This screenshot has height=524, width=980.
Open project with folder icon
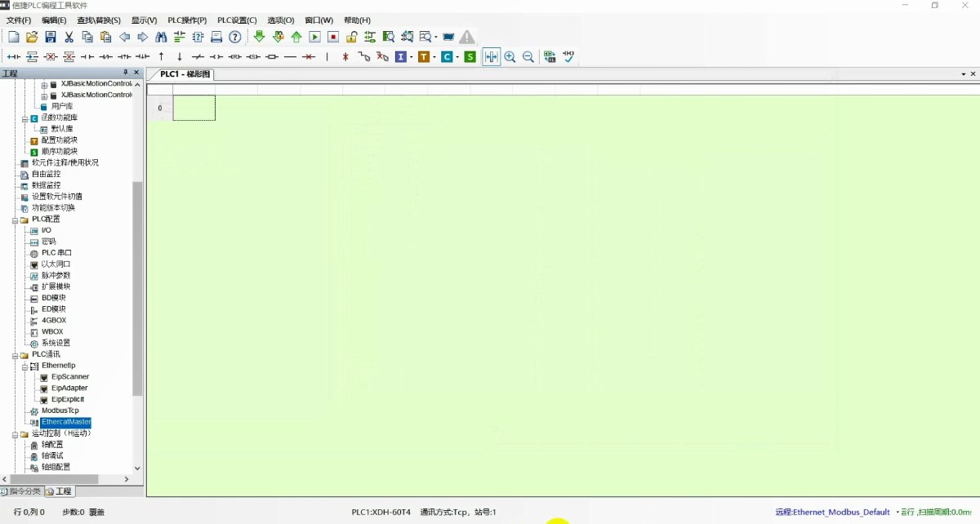pos(32,37)
